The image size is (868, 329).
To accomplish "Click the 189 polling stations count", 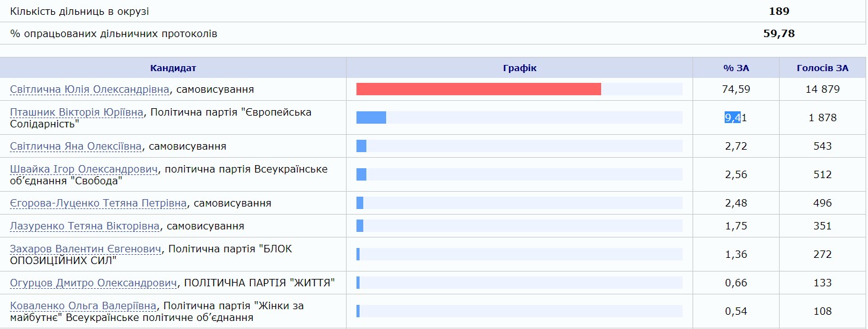I will click(779, 11).
